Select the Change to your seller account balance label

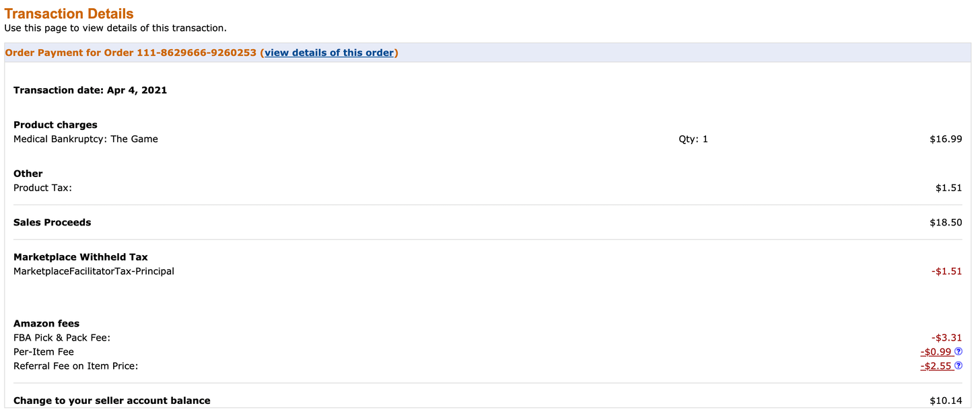pos(112,400)
